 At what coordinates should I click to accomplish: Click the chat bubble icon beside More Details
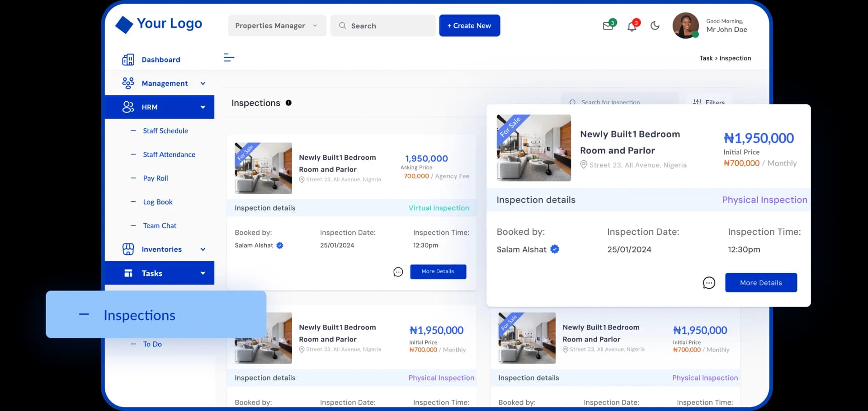709,282
